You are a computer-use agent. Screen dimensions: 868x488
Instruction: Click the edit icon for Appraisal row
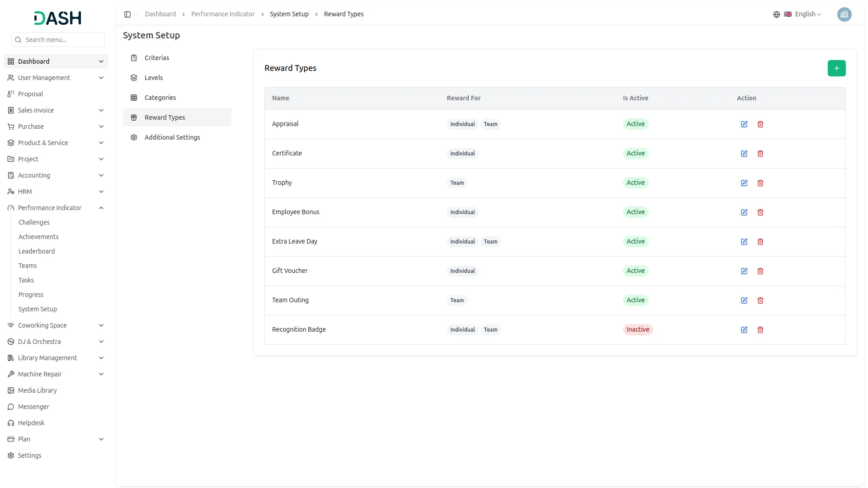[x=744, y=124]
